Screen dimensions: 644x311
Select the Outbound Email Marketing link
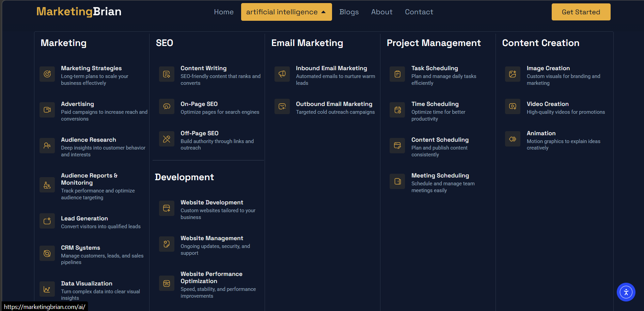coord(334,104)
